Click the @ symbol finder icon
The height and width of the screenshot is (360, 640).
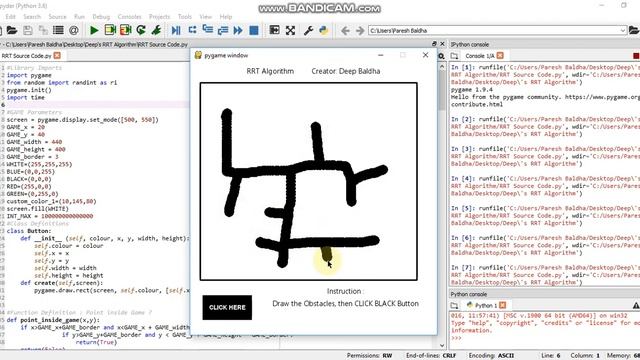(74, 30)
